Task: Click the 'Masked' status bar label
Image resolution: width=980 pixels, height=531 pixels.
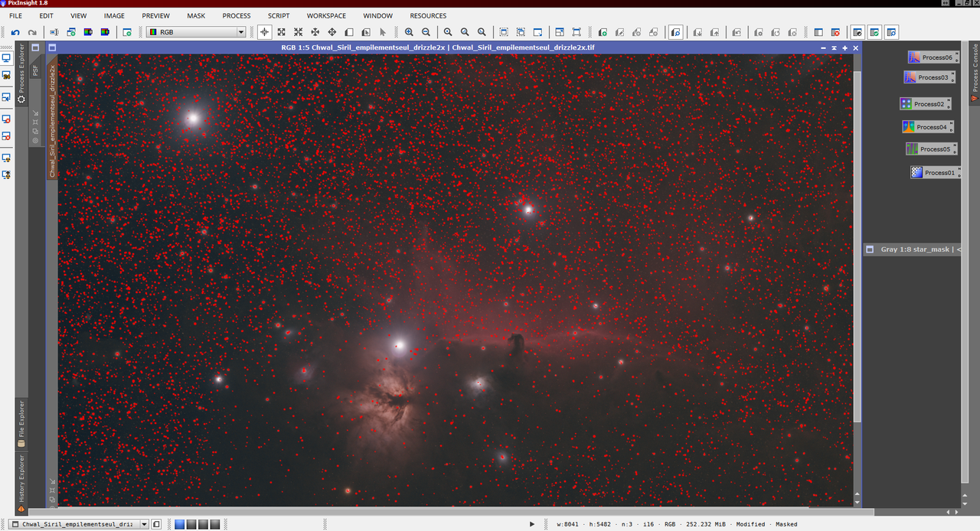Action: (786, 524)
